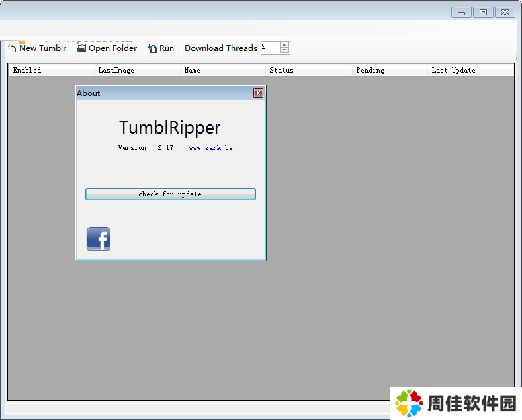Sort by the Enabled column header
Viewport: 522px width, 420px height.
click(x=51, y=70)
